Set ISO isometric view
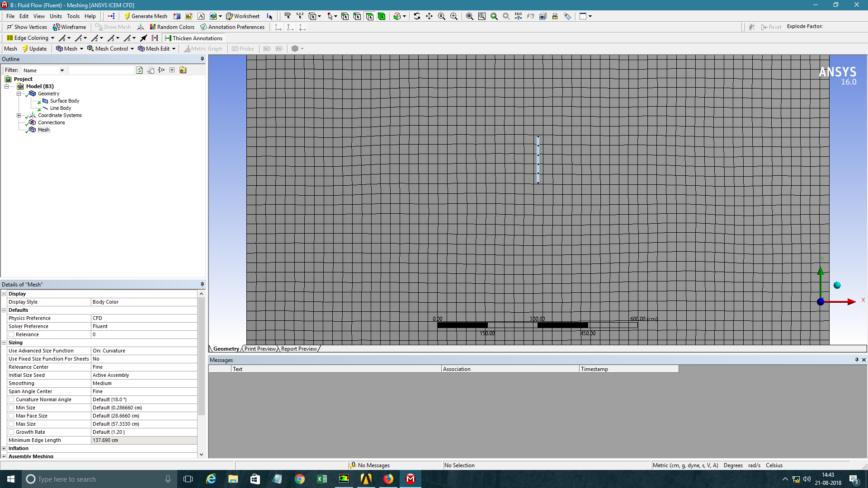Viewport: 868px width, 488px height. point(518,16)
